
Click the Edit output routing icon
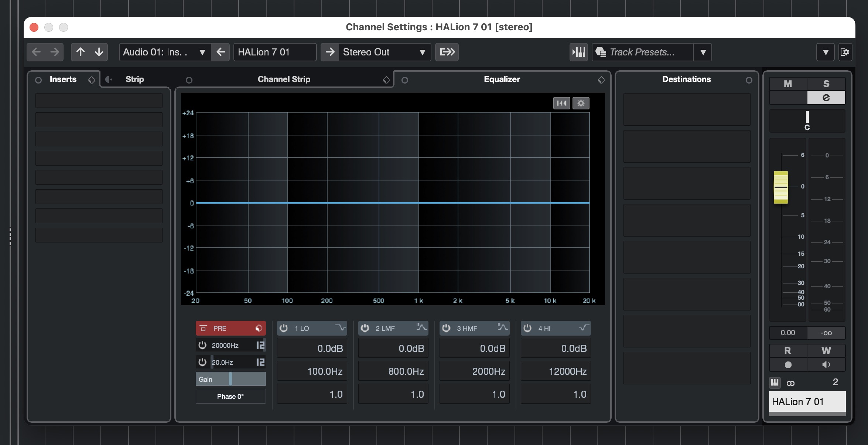447,52
